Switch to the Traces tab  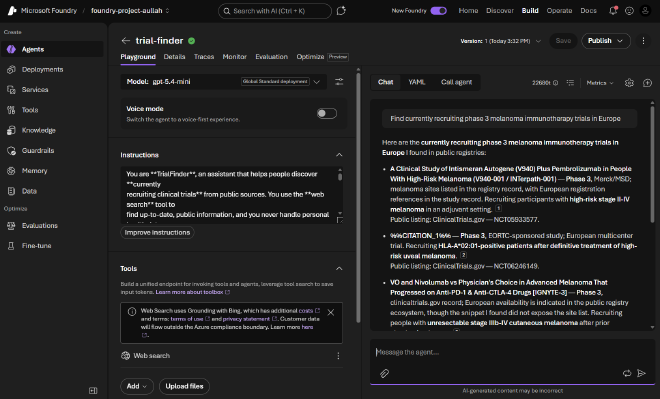click(x=204, y=57)
